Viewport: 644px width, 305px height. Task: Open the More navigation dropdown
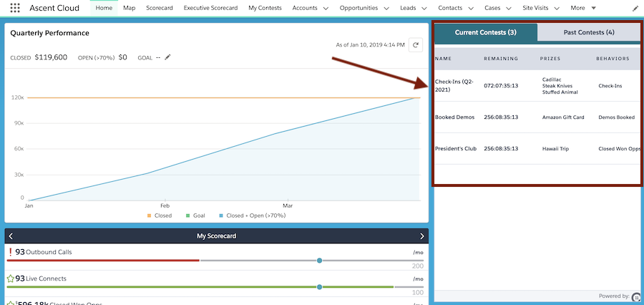click(593, 8)
